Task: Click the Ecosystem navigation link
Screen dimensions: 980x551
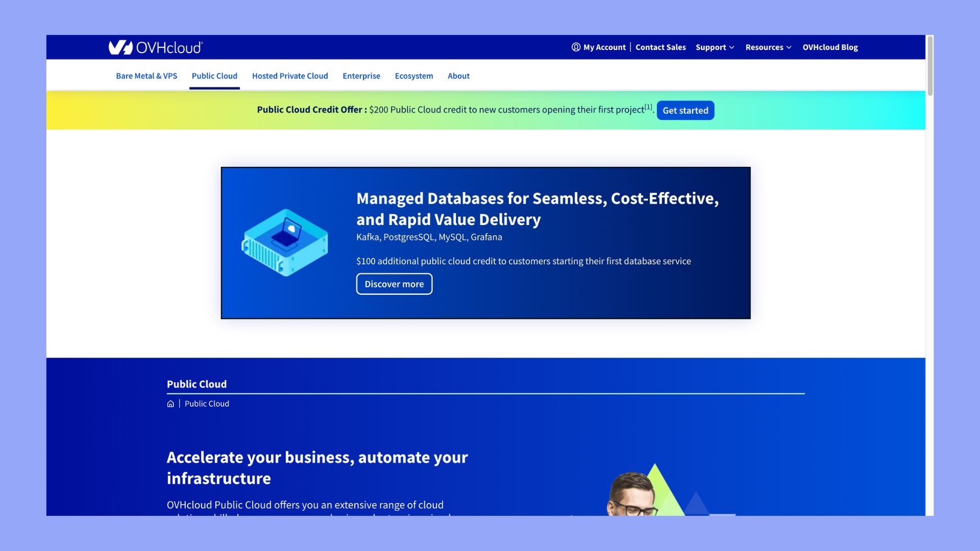Action: click(x=414, y=76)
